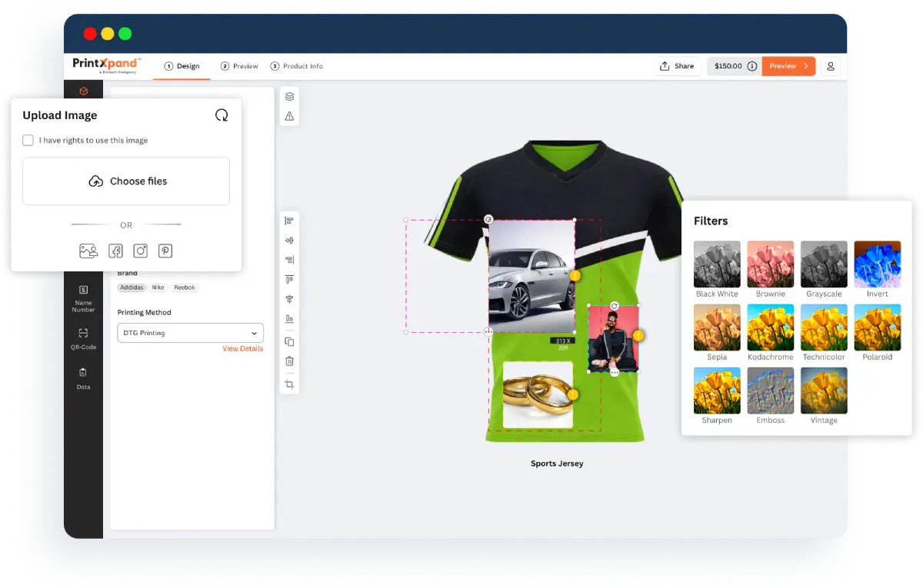923x588 pixels.
Task: Click the Facebook upload icon
Action: (x=115, y=251)
